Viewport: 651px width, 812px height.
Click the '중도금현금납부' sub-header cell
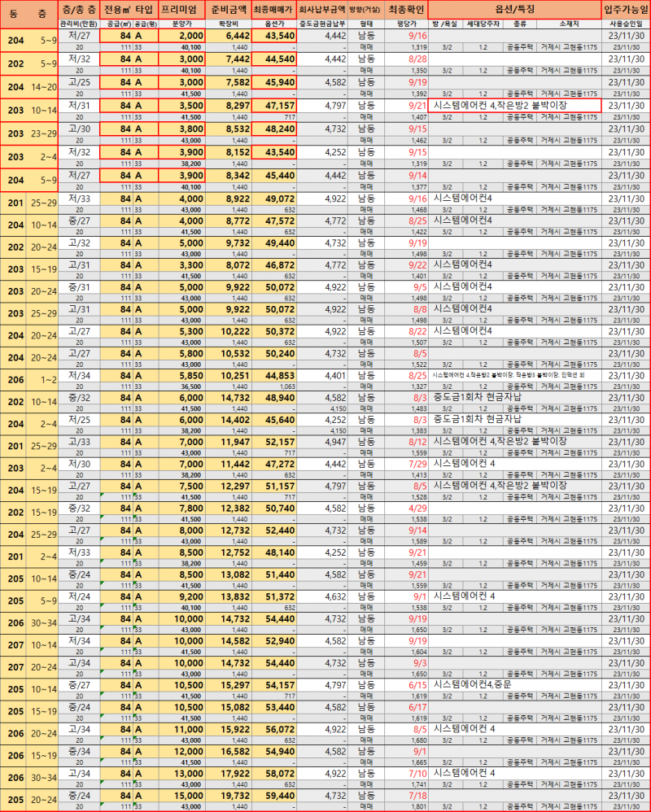click(322, 24)
